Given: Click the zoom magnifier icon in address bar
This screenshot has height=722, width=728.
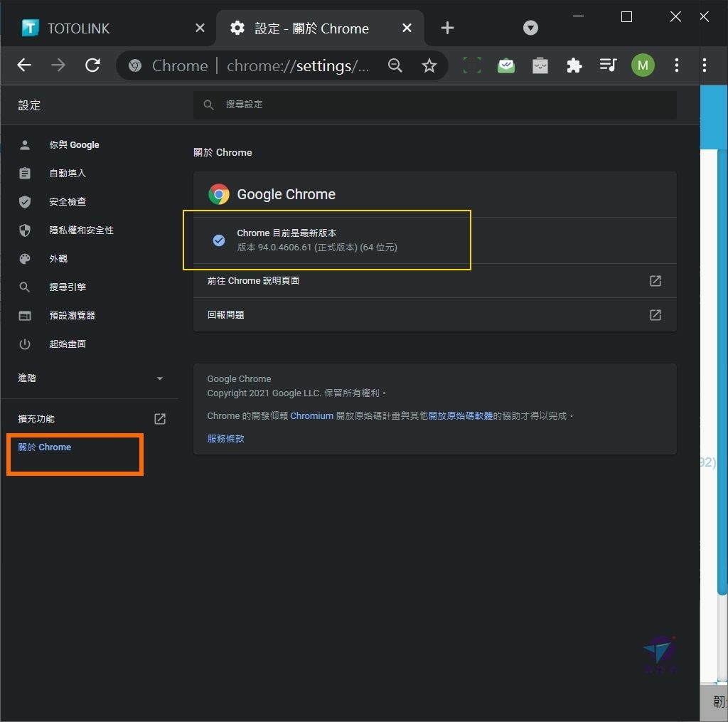Looking at the screenshot, I should [395, 65].
